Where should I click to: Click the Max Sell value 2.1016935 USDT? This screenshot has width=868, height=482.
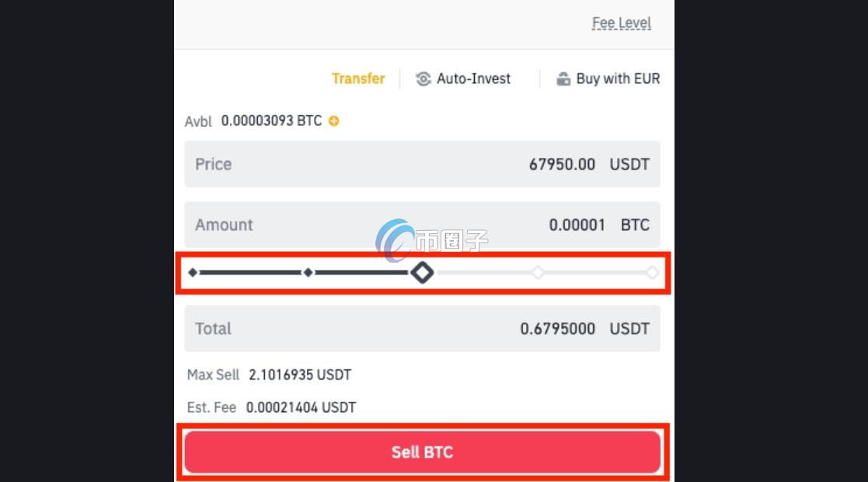pyautogui.click(x=300, y=375)
